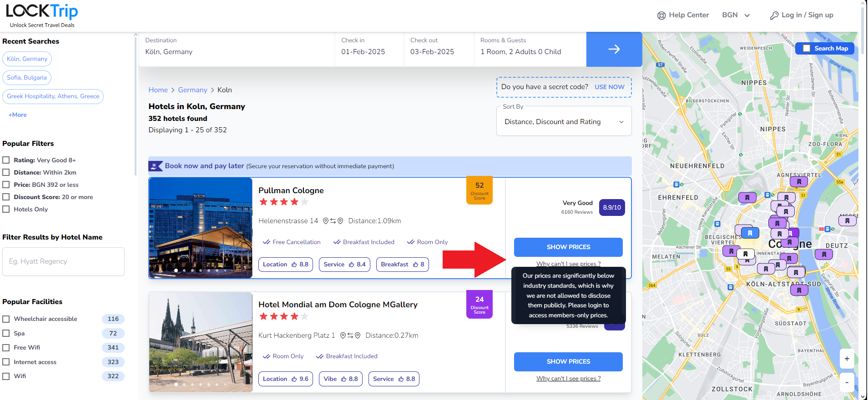Viewport: 868px width, 400px height.
Task: Open the BGN currency dropdown
Action: click(x=736, y=15)
